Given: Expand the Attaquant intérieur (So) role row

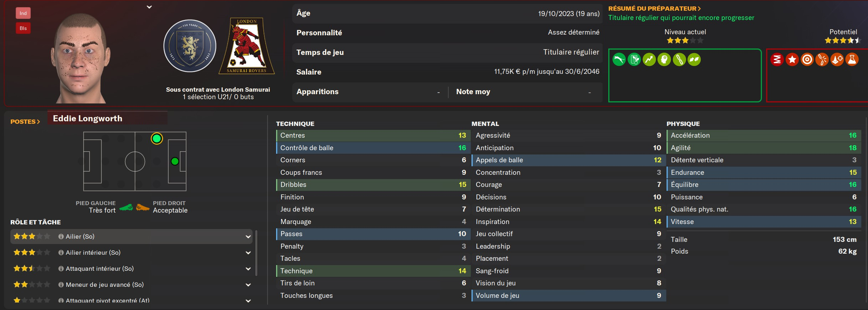Looking at the screenshot, I should 248,269.
